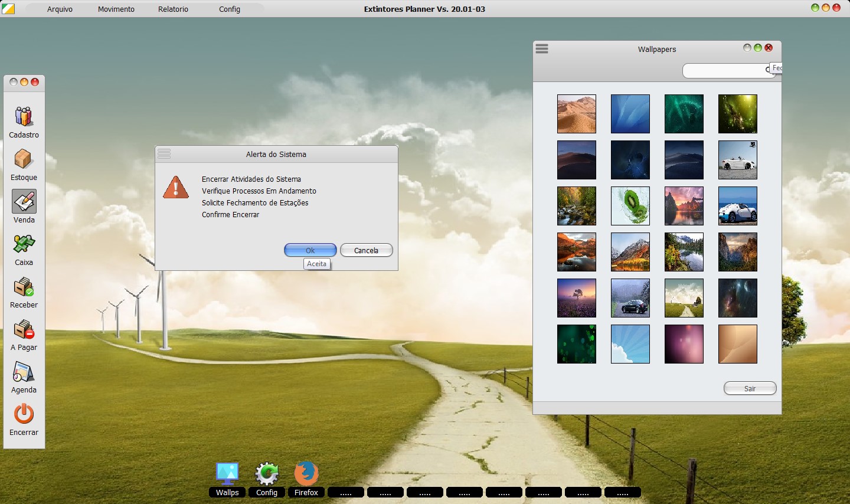Click Cancela in the alert dialog
Viewport: 850px width, 504px height.
tap(366, 250)
